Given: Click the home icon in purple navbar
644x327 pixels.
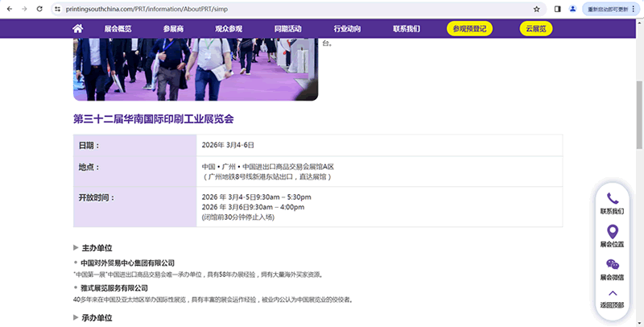Looking at the screenshot, I should click(78, 28).
